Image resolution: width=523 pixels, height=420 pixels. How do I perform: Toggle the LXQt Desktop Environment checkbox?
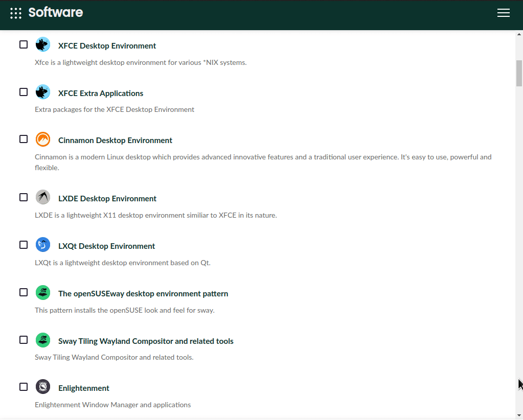tap(24, 245)
